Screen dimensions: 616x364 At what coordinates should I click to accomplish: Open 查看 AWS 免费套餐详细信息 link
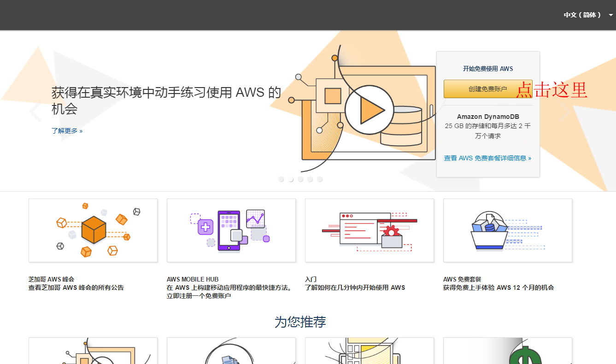pos(487,158)
